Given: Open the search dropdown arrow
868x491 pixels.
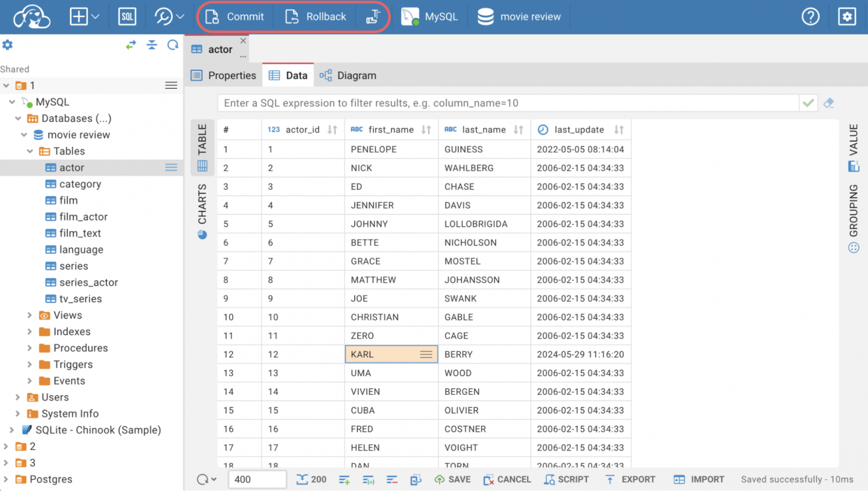Looking at the screenshot, I should (180, 16).
